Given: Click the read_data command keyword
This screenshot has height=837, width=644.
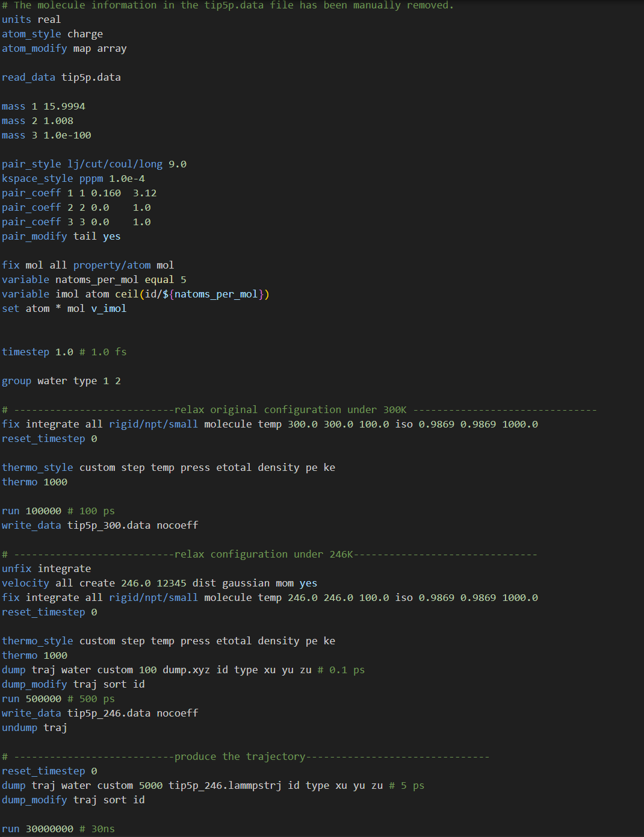Looking at the screenshot, I should click(28, 77).
